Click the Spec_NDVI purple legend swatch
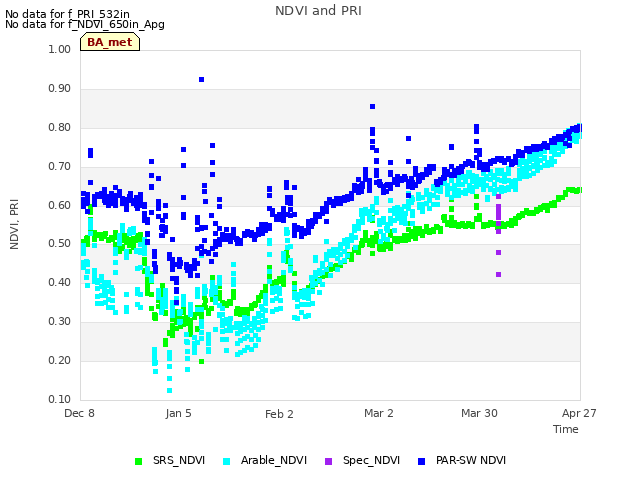 pyautogui.click(x=328, y=461)
